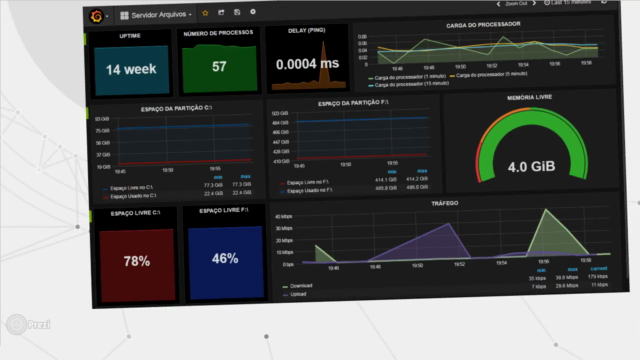Click the 46% free space F value
Viewport: 640px width, 360px height.
point(225,259)
